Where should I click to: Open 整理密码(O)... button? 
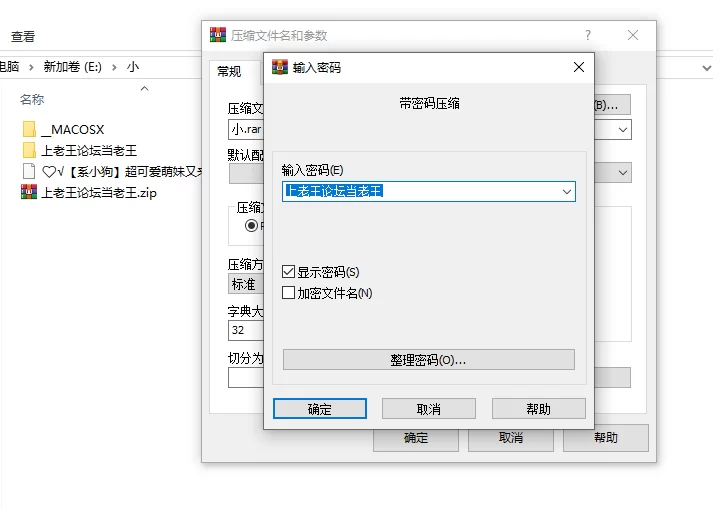[x=429, y=360]
